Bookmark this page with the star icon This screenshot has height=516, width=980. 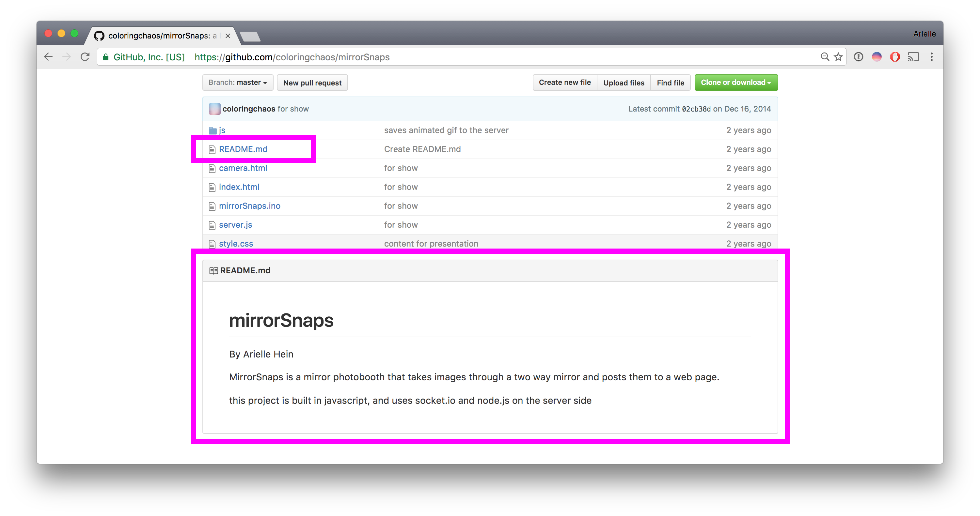(x=838, y=57)
